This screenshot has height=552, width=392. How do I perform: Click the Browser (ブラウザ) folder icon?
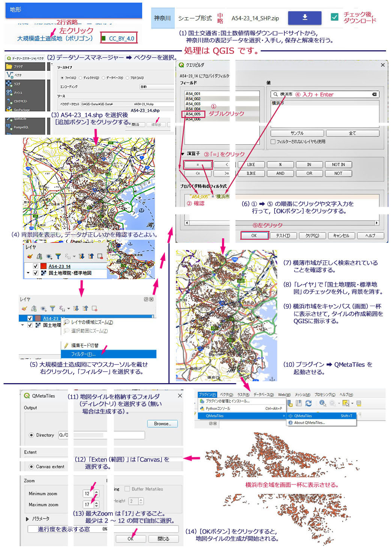9,66
